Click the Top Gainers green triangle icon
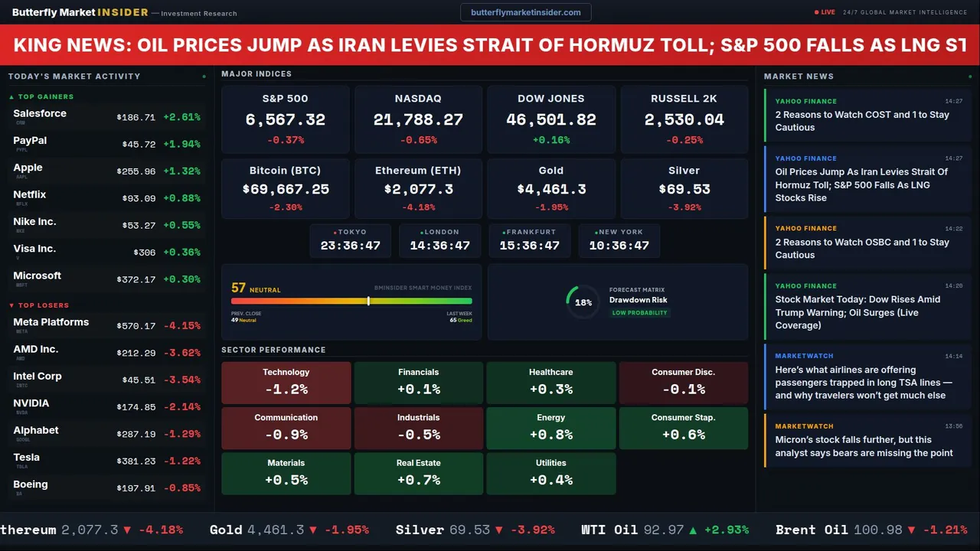980x551 pixels. [11, 97]
